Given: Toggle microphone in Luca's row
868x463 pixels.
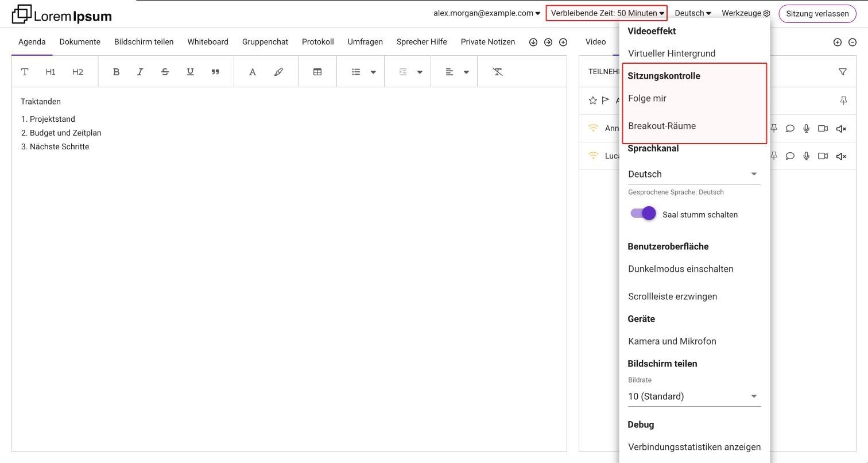Looking at the screenshot, I should tap(807, 156).
